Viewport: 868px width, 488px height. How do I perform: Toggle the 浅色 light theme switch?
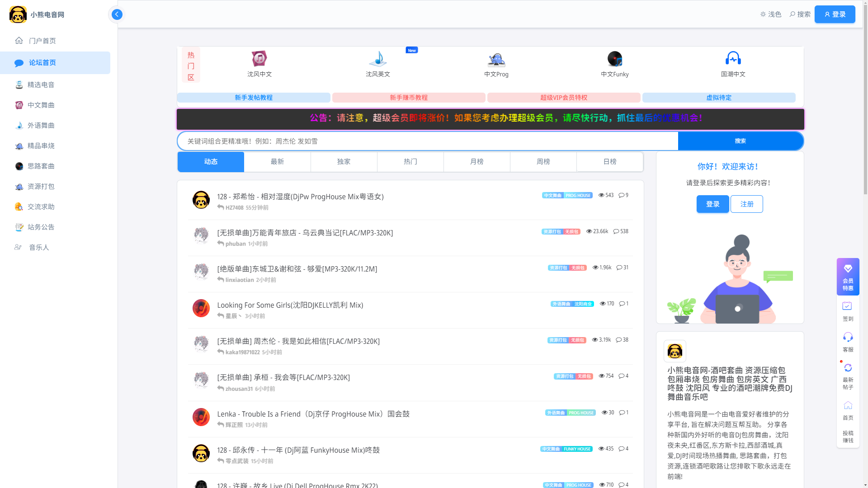770,14
